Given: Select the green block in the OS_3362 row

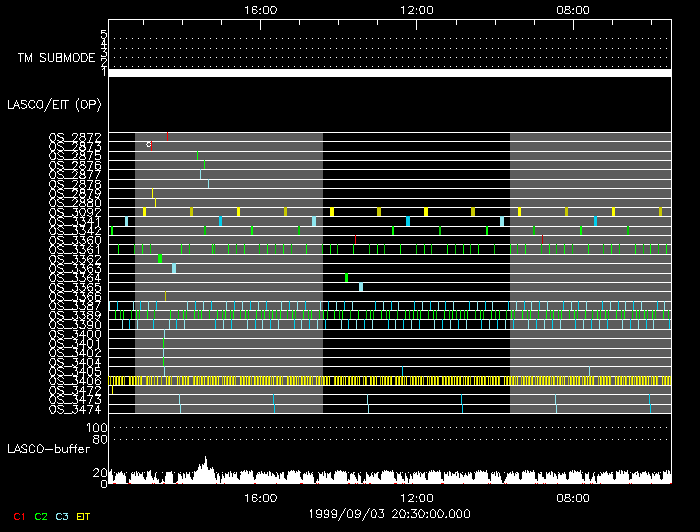Looking at the screenshot, I should (160, 259).
